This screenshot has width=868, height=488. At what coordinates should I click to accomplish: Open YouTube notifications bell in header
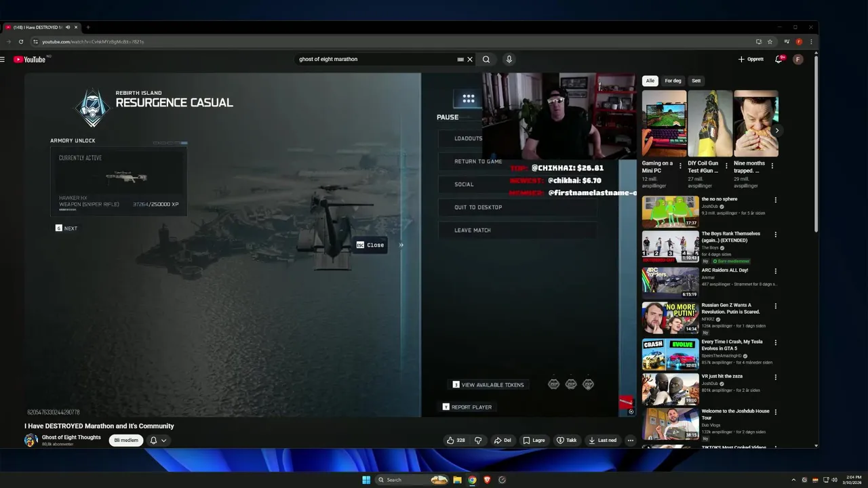780,59
